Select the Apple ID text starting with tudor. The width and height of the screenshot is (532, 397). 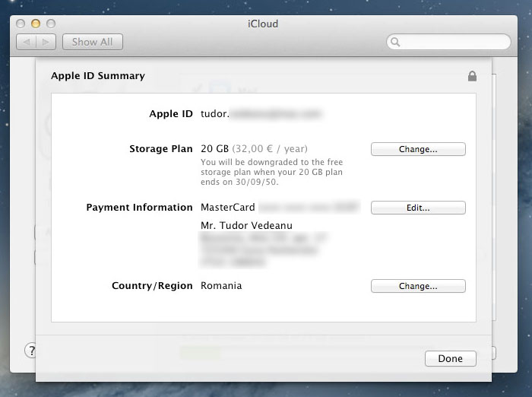point(260,114)
